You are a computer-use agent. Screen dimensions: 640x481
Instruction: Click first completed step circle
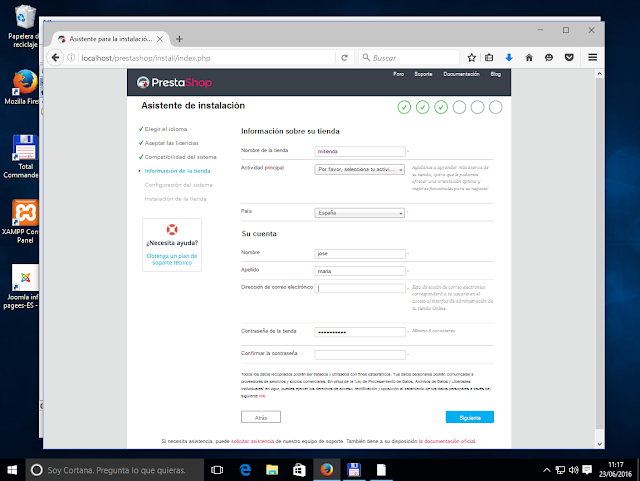[404, 107]
